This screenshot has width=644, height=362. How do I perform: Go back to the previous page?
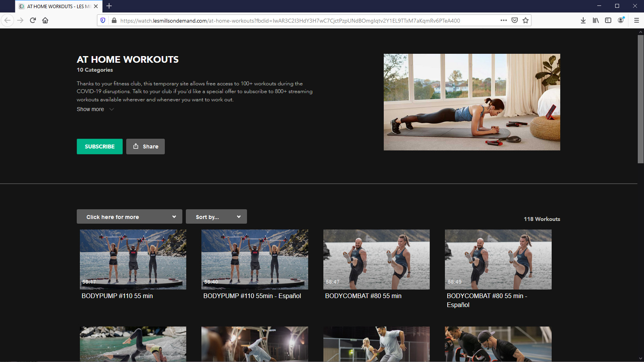(x=7, y=20)
